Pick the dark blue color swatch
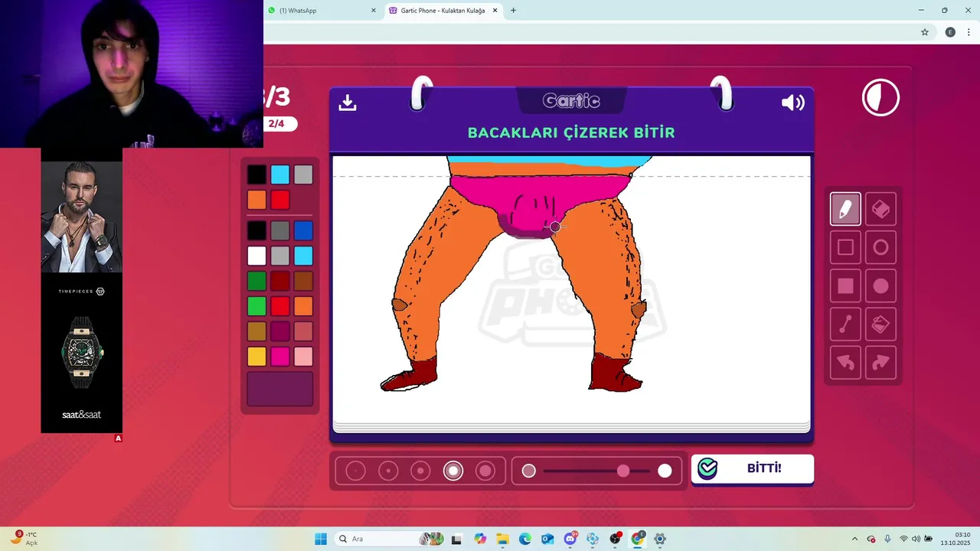Screen dimensions: 980x551 [303, 230]
